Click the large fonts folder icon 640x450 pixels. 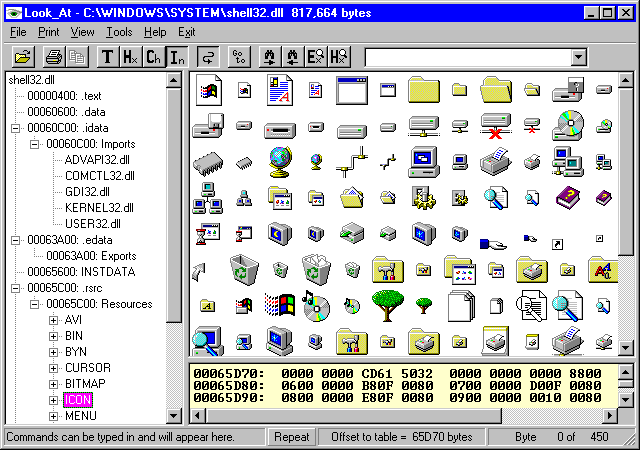point(603,270)
